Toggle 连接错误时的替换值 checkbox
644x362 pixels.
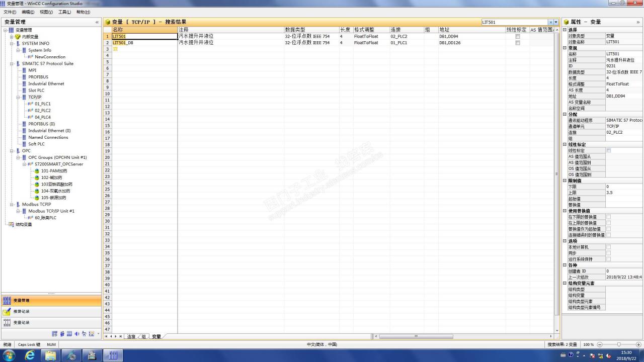click(609, 235)
